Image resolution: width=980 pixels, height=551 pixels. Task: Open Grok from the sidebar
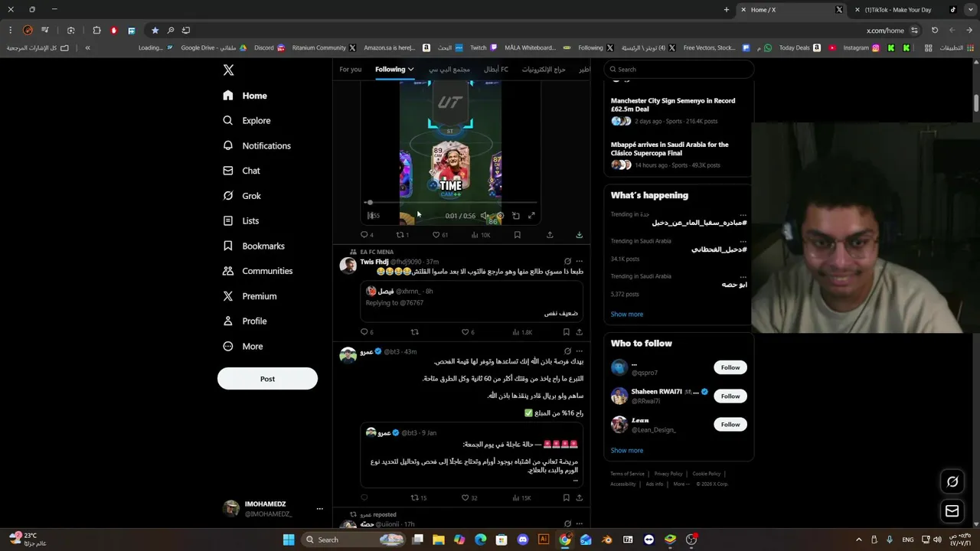[x=242, y=196]
